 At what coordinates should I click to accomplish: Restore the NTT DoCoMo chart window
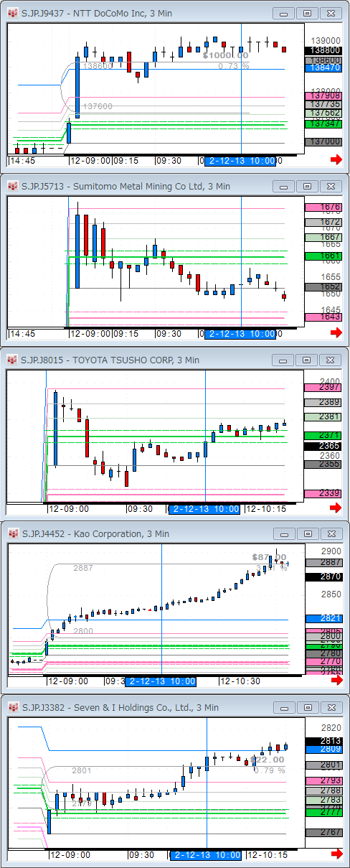(x=308, y=13)
